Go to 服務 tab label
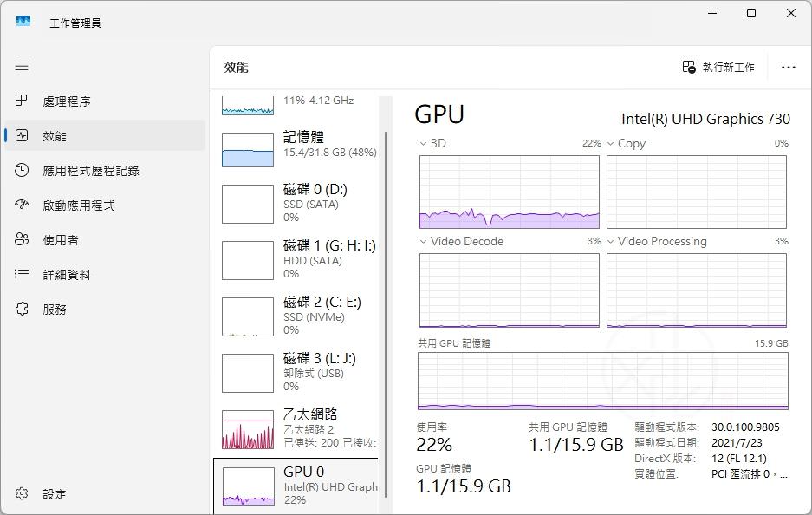The height and width of the screenshot is (515, 812). tap(55, 310)
